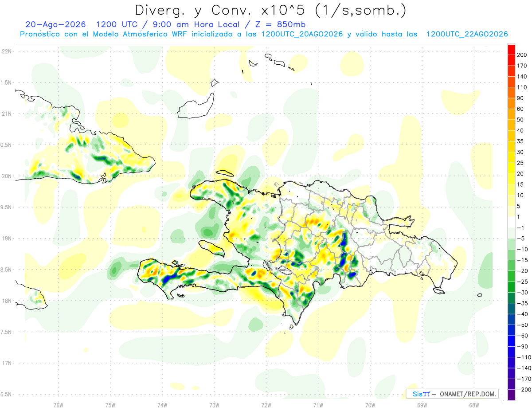The height and width of the screenshot is (411, 532).
Task: Click latitude axis label '6.5N'
Action: 6,395
